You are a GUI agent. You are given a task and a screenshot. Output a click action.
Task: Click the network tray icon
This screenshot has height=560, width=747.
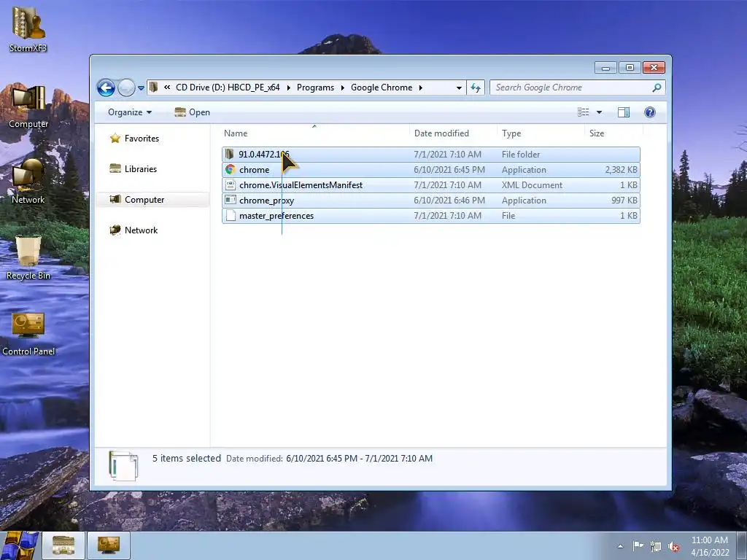pos(656,547)
